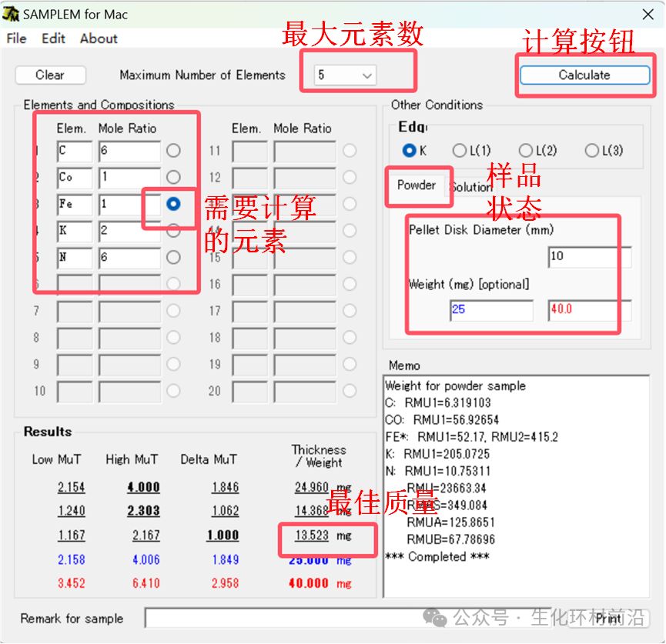Click High MuT value 4.000
Viewport: 666px width, 644px height.
click(143, 487)
